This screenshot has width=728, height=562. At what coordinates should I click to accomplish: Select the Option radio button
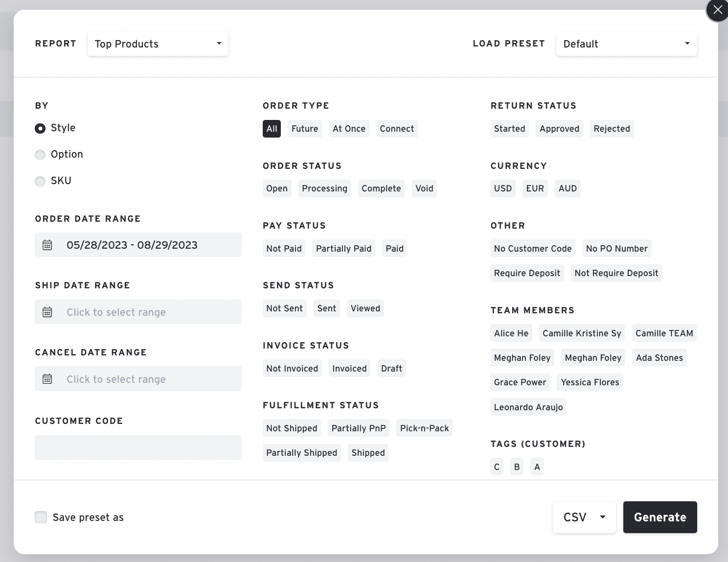tap(40, 154)
